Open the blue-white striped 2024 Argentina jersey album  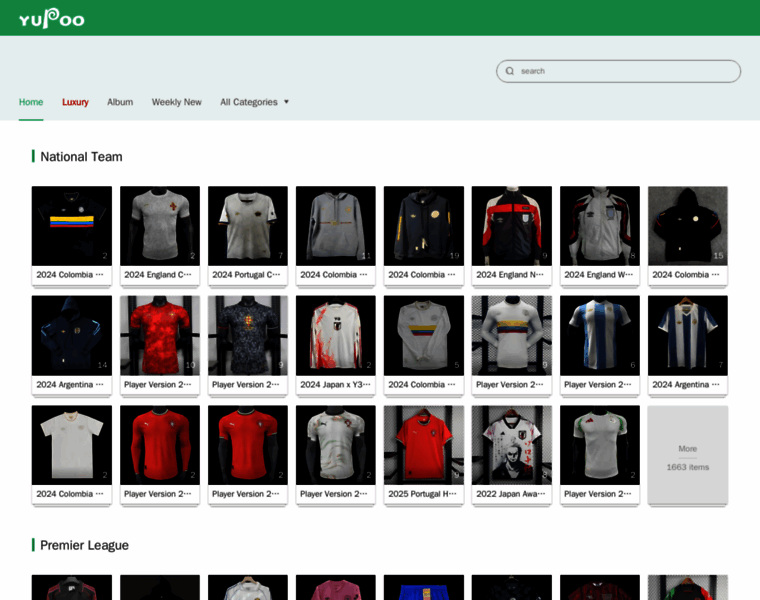(687, 335)
